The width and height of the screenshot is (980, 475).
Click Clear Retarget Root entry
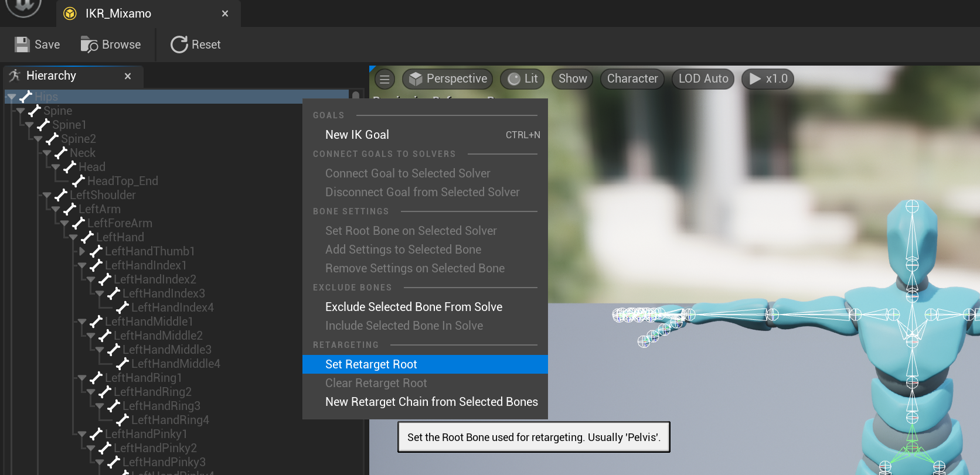pyautogui.click(x=425, y=383)
